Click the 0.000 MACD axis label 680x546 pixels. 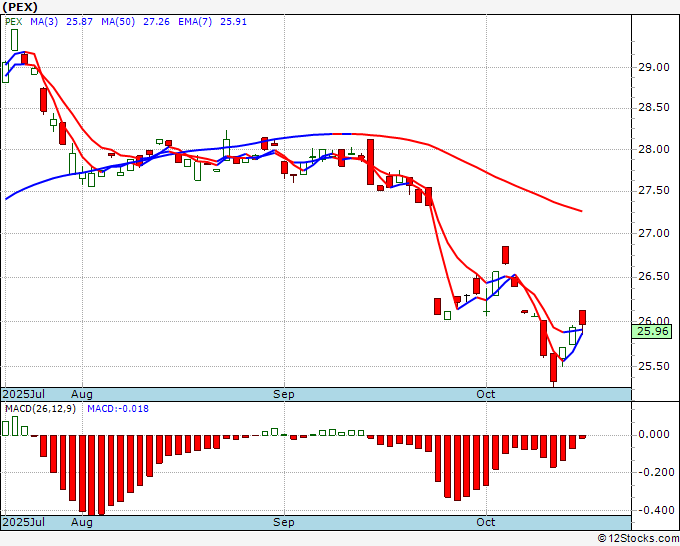point(656,435)
